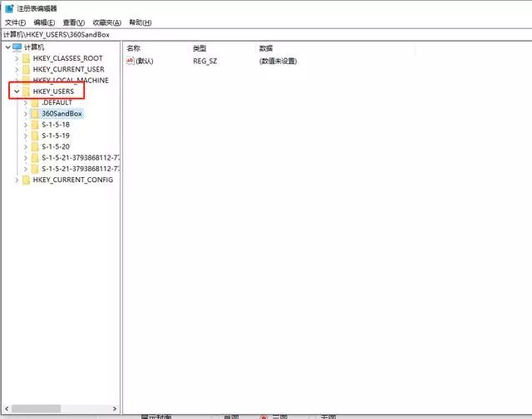Screen dimensions: 532x419
Task: Collapse the HKEY_USERS node arrow
Action: [x=17, y=91]
